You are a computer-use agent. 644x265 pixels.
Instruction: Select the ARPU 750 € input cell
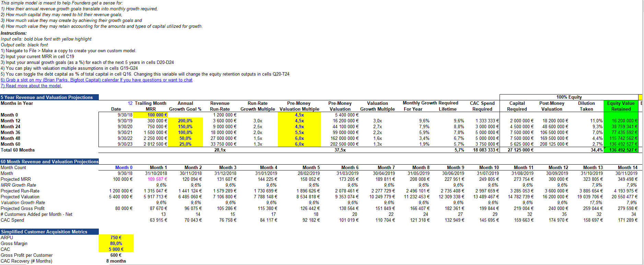tap(116, 238)
